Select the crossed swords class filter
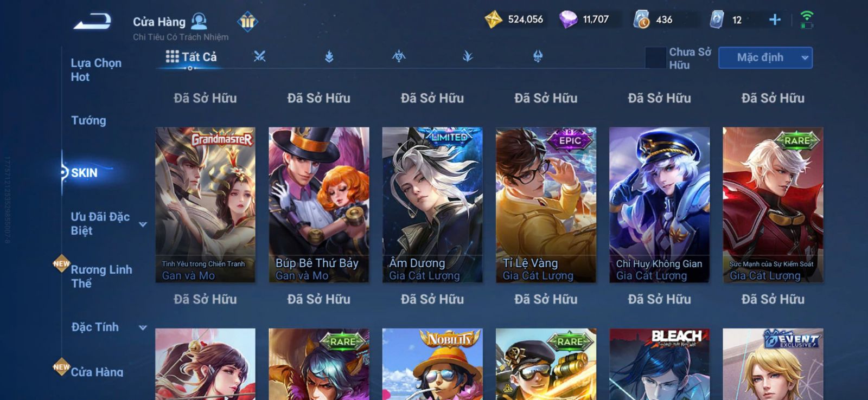Screen dimensions: 868x400 [x=259, y=56]
